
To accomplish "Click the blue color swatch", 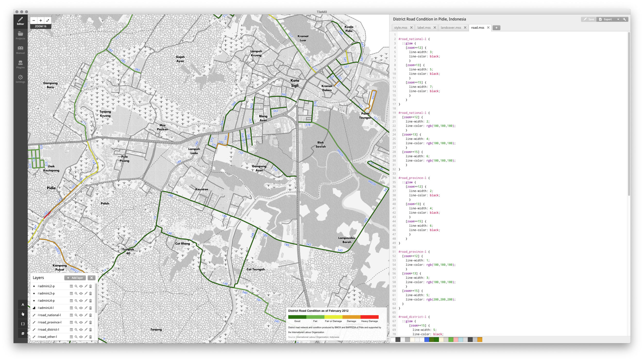I will (427, 340).
